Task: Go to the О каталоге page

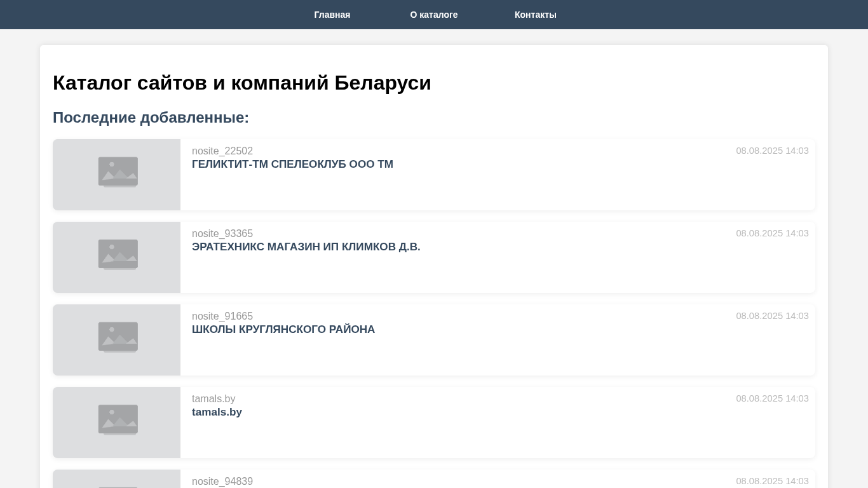Action: pos(434,15)
